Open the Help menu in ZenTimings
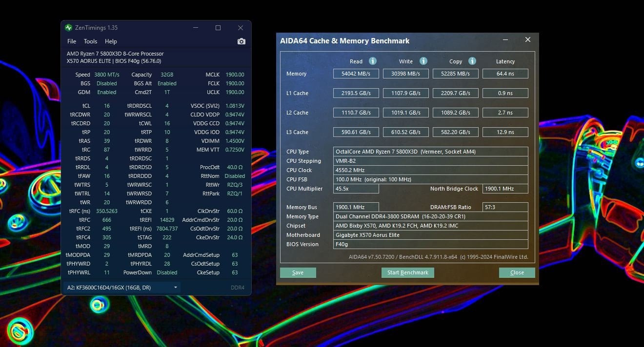This screenshot has height=347, width=644. (111, 41)
